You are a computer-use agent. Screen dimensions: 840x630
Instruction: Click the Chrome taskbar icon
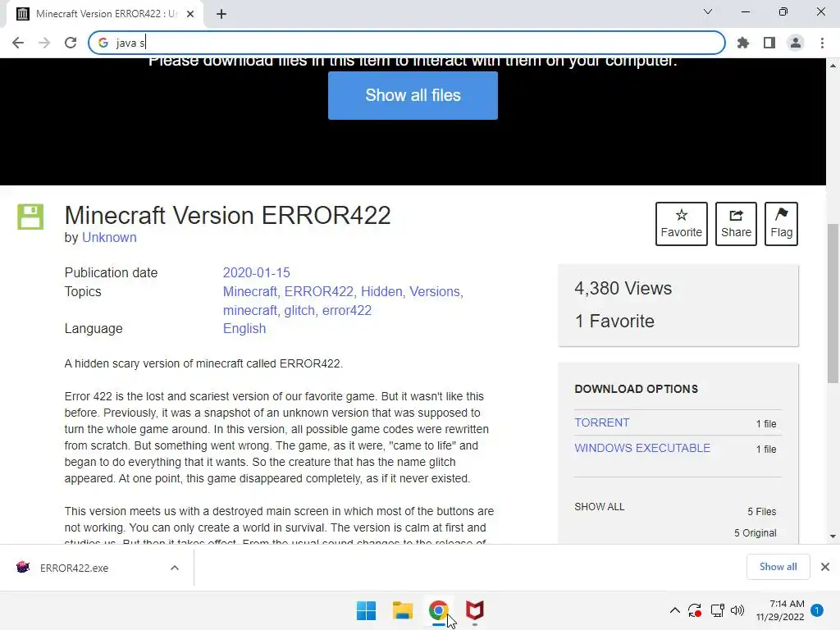point(438,610)
